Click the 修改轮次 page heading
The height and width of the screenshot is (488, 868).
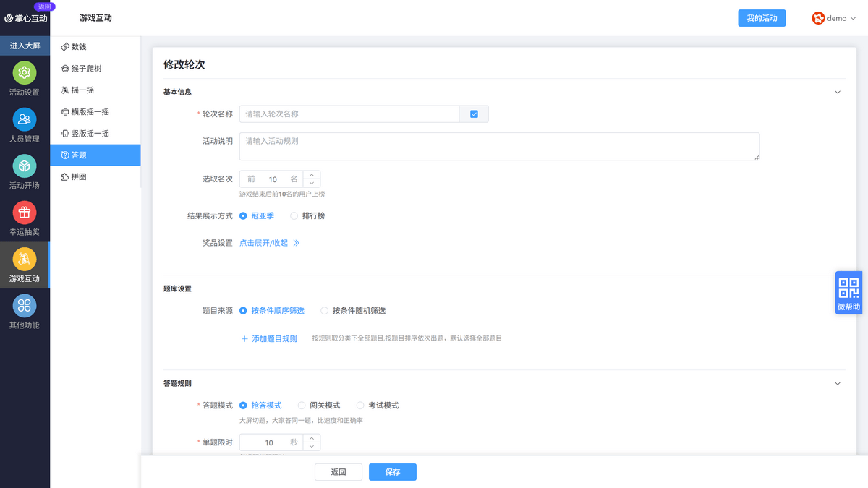coord(184,64)
